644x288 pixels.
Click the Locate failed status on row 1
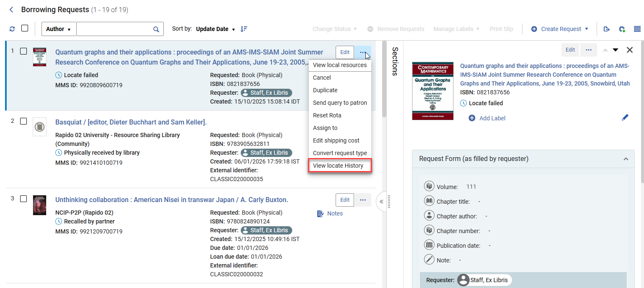[x=77, y=75]
